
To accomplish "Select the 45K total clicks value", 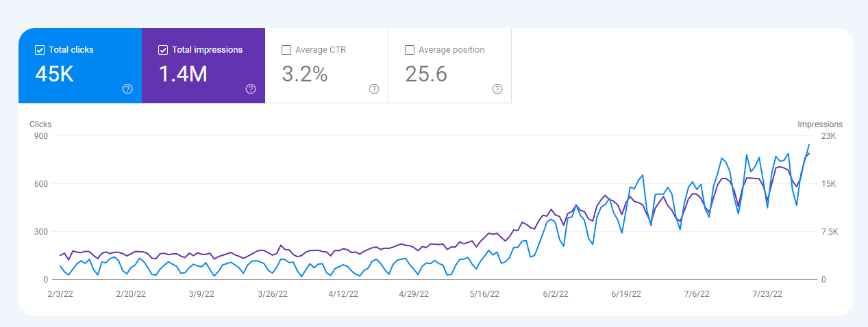I will click(54, 73).
